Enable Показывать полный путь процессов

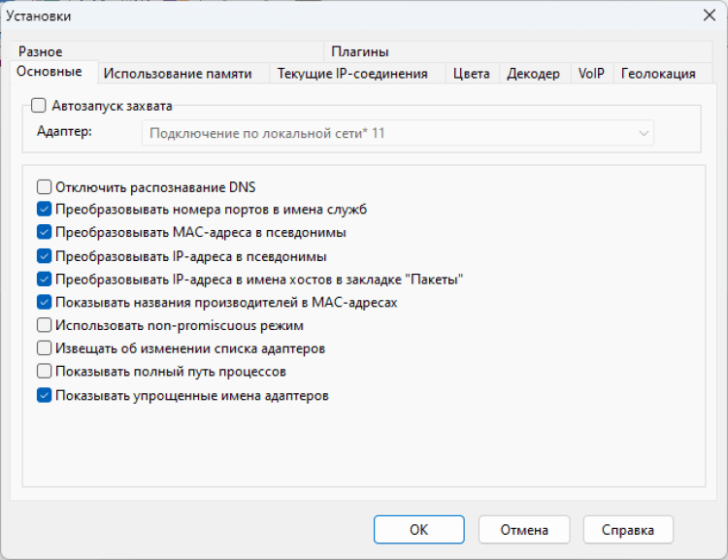(44, 372)
